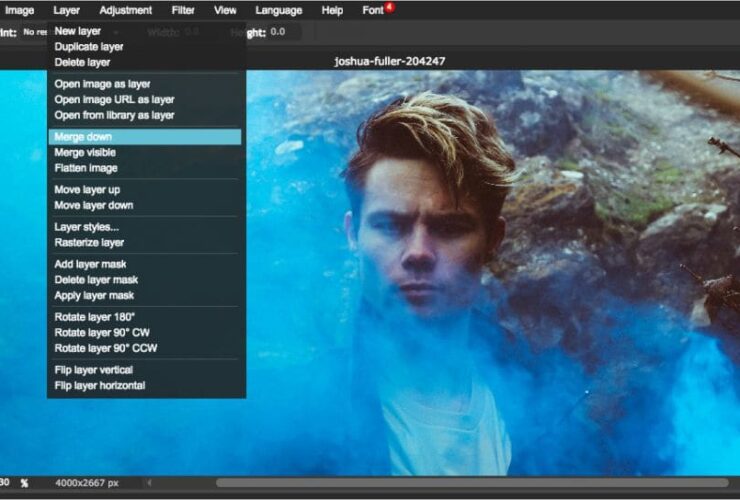Choose Delete layer mask

(144, 280)
